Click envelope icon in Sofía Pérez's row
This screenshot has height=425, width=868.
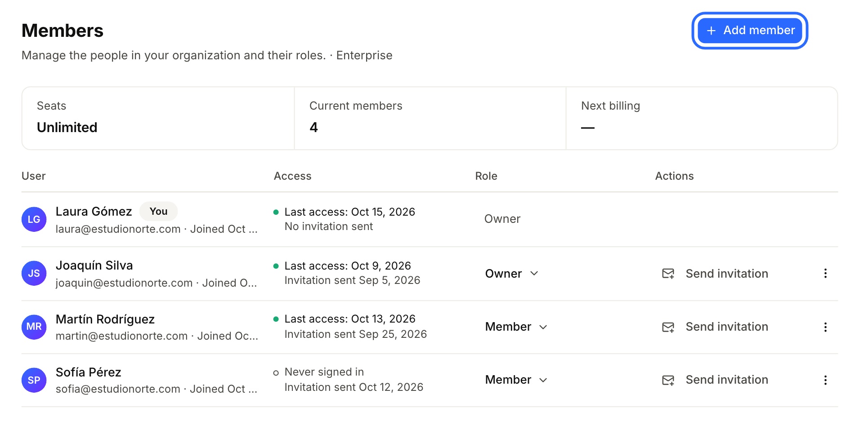click(668, 380)
